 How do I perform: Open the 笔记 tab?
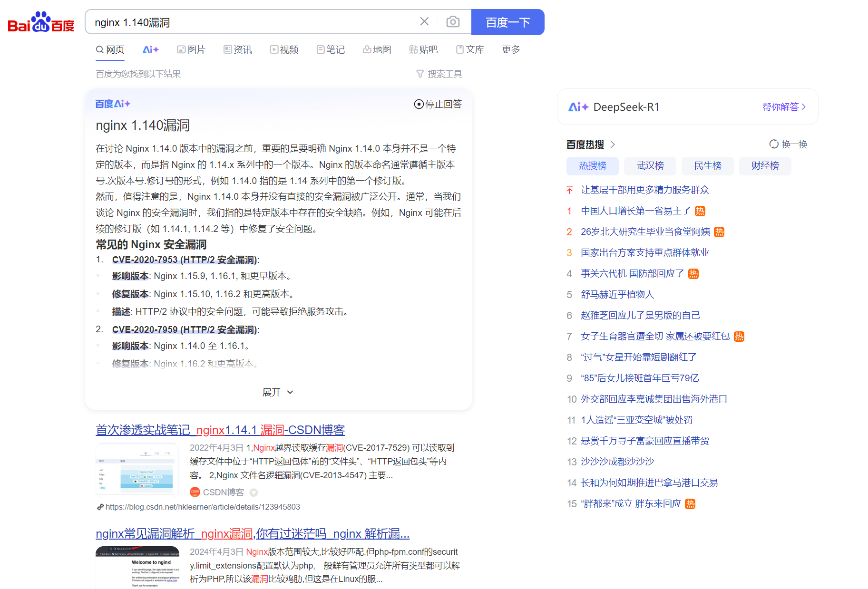click(331, 49)
